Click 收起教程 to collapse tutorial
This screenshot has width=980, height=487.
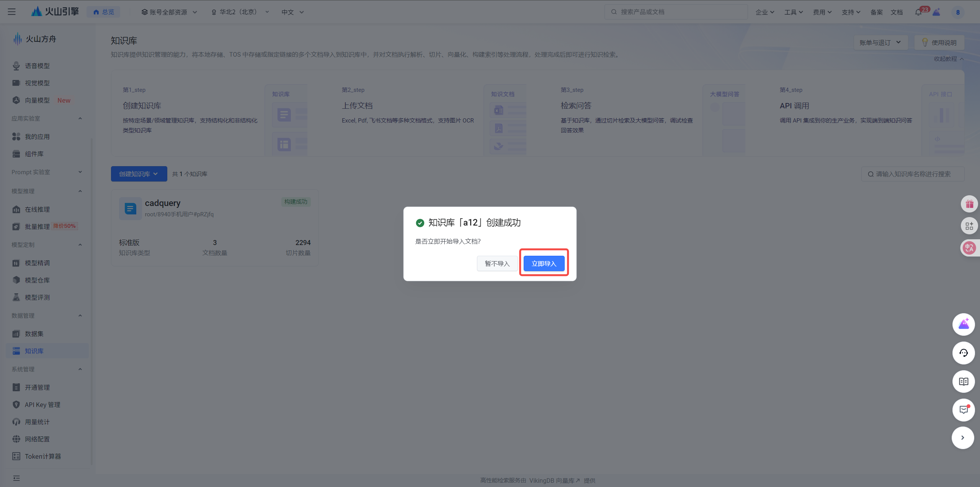click(x=949, y=59)
